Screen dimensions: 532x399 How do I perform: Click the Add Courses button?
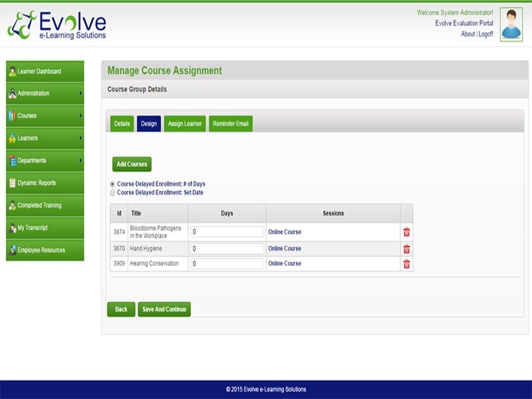[131, 164]
